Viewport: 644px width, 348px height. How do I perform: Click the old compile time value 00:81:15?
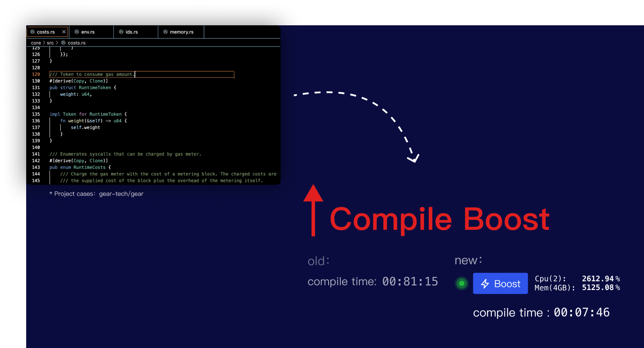coord(410,281)
